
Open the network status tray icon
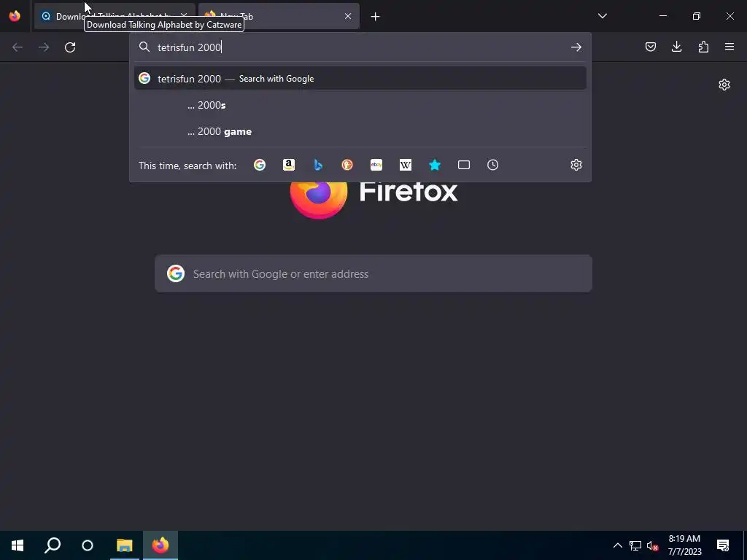click(x=635, y=545)
